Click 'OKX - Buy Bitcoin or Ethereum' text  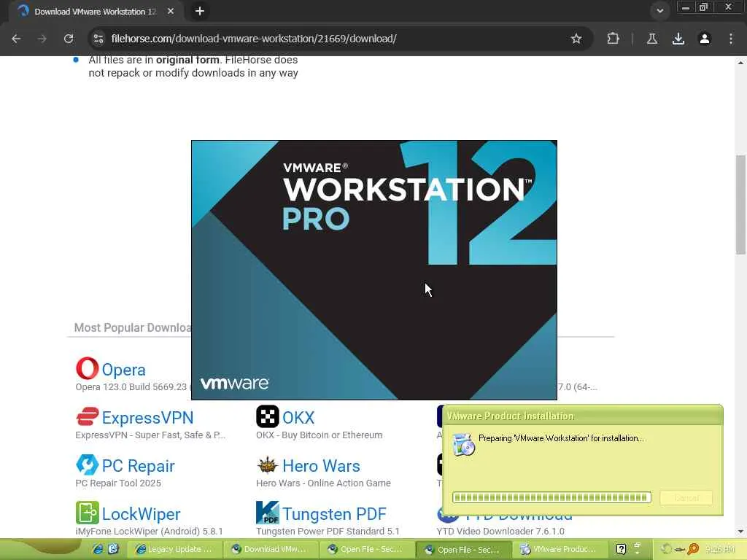coord(320,435)
